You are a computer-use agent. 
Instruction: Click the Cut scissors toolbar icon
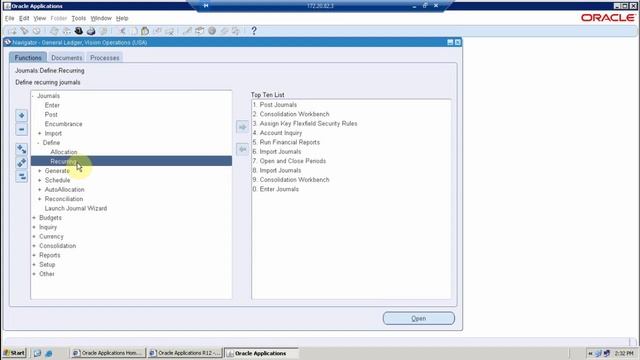(x=122, y=31)
